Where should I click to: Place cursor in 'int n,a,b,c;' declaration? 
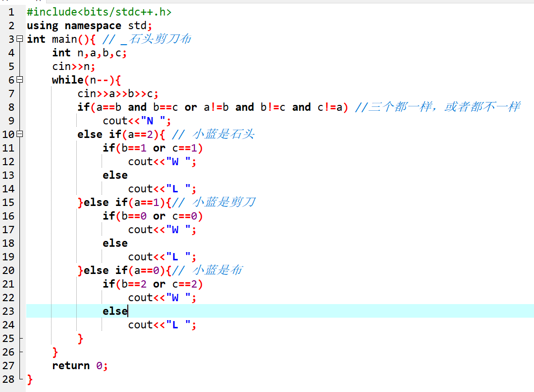pos(89,52)
